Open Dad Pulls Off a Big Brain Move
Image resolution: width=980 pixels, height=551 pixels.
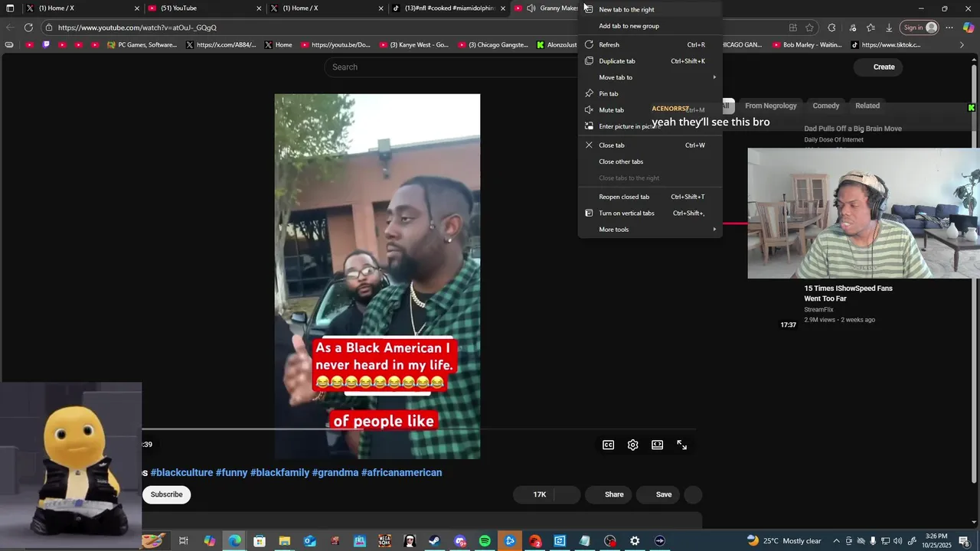tap(853, 129)
